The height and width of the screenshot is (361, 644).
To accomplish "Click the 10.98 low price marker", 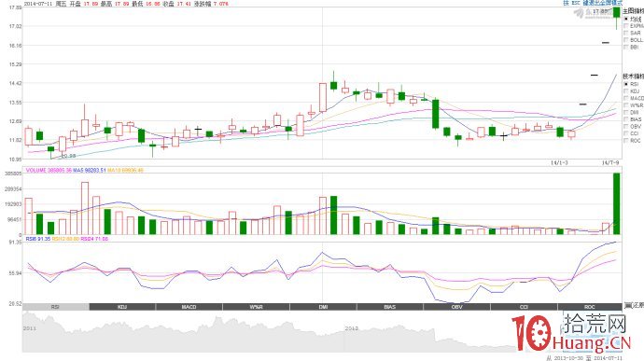I will tap(68, 156).
